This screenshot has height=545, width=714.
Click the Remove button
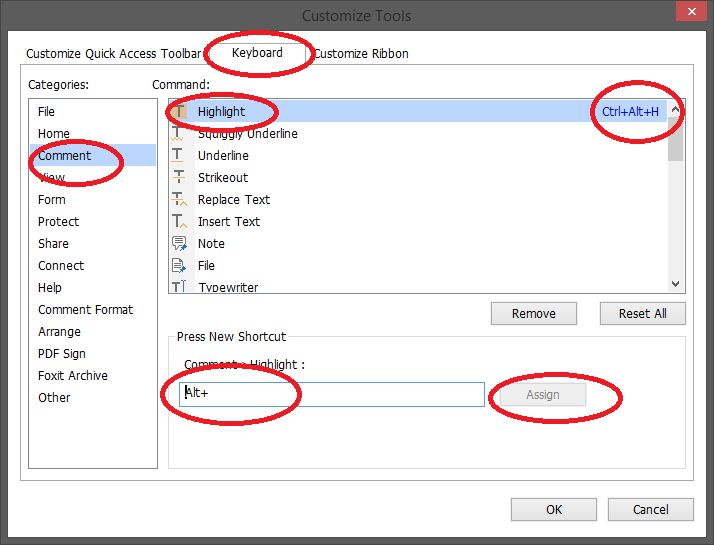(534, 313)
